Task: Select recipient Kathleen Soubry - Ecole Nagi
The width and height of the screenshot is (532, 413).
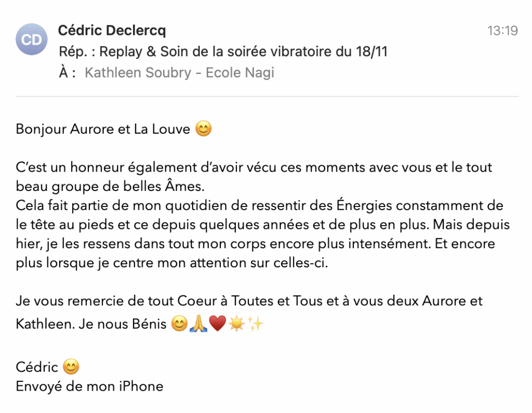Action: 179,73
